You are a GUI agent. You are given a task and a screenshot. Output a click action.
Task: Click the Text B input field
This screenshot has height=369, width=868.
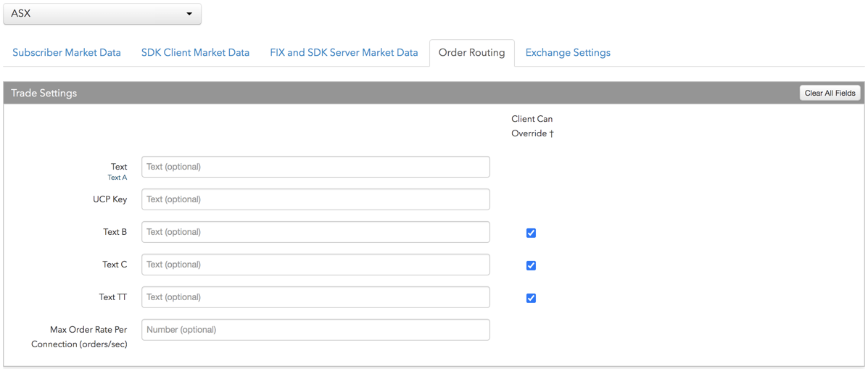(x=315, y=232)
